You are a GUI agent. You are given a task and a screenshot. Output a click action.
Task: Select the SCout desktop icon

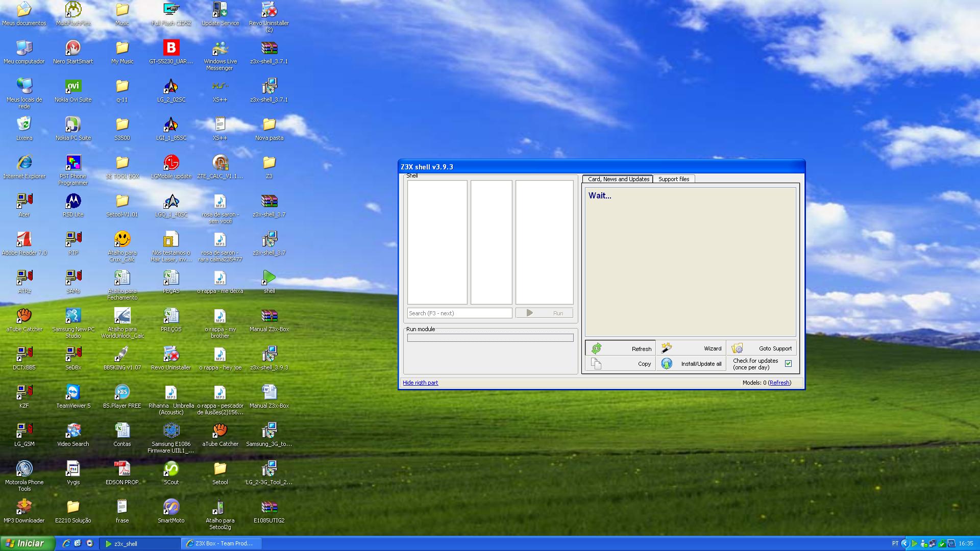point(171,473)
